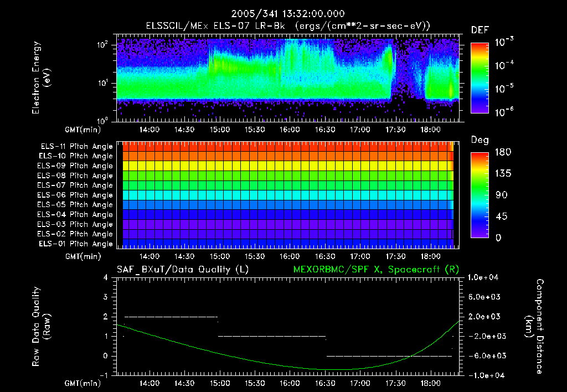567x392 pixels.
Task: Click the 6.0e+03 right axis value
Action: pyautogui.click(x=484, y=297)
